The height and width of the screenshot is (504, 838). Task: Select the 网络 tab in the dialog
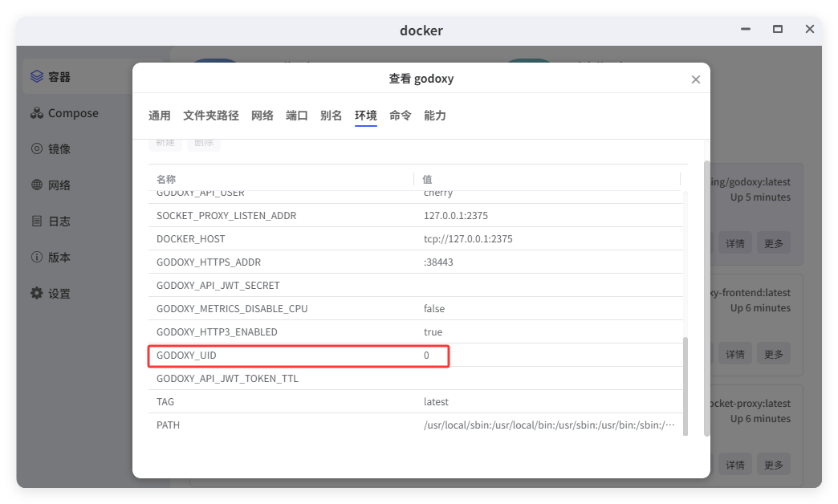click(262, 115)
